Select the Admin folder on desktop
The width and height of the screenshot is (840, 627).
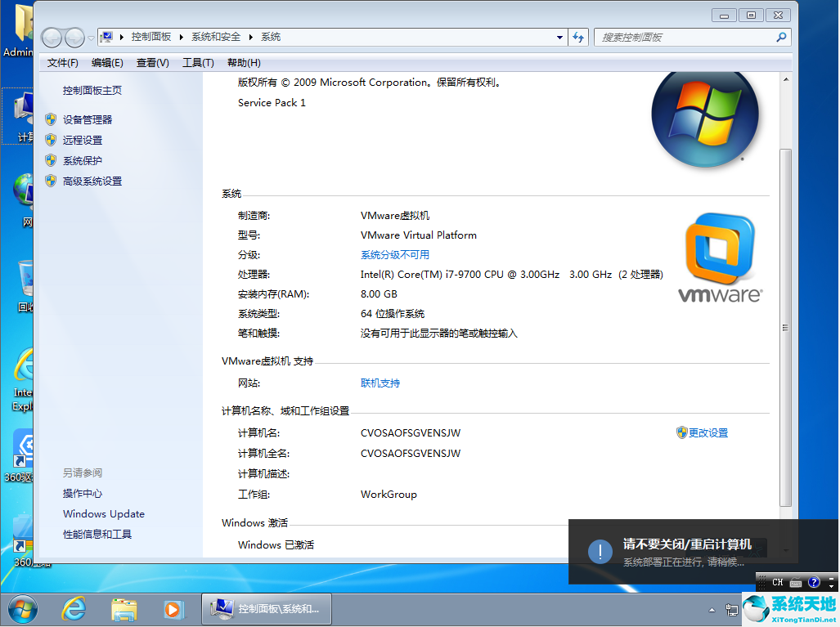coord(18,31)
